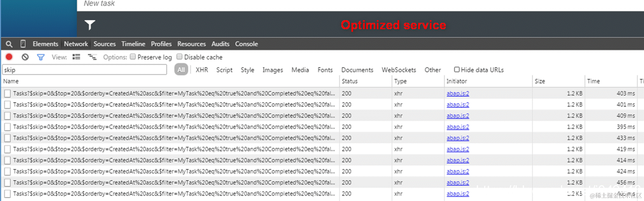
Task: Click the white filter funnel in the app header
Action: point(90,25)
